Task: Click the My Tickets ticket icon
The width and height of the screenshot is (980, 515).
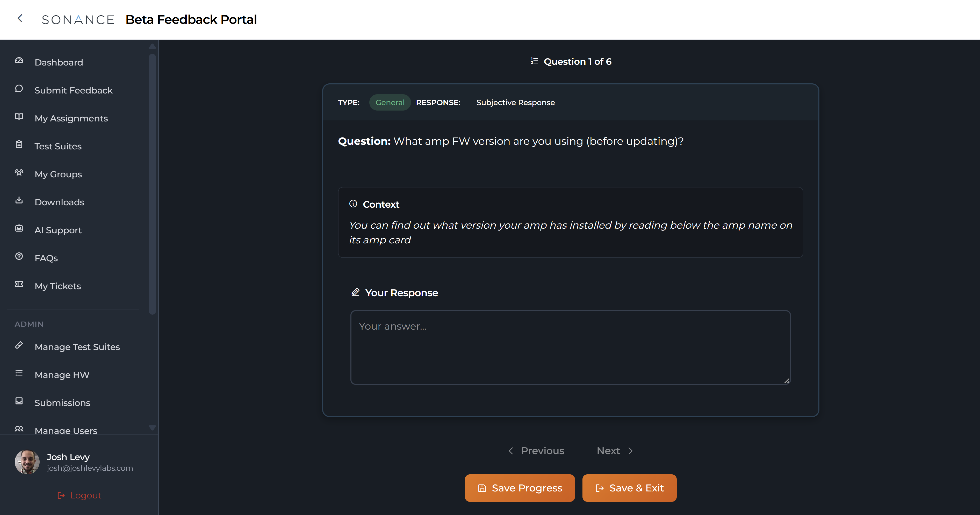Action: pyautogui.click(x=19, y=285)
